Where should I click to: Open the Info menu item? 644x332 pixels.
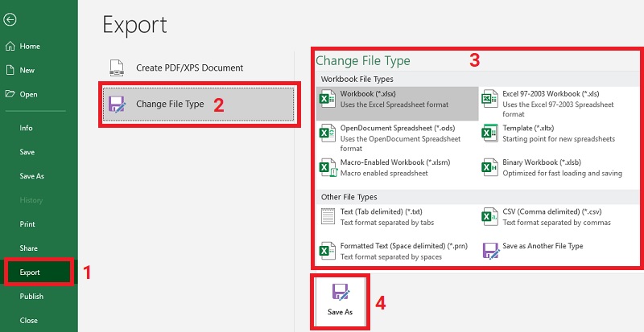(x=26, y=128)
